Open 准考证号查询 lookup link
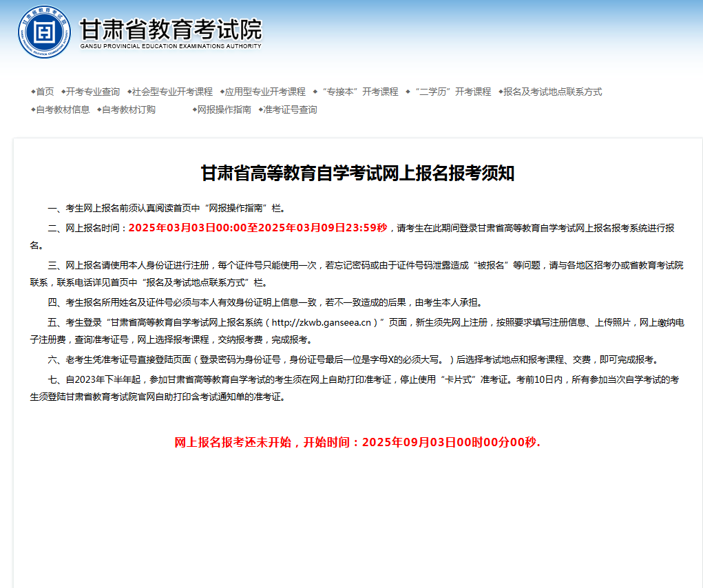The height and width of the screenshot is (588, 703). pyautogui.click(x=291, y=109)
